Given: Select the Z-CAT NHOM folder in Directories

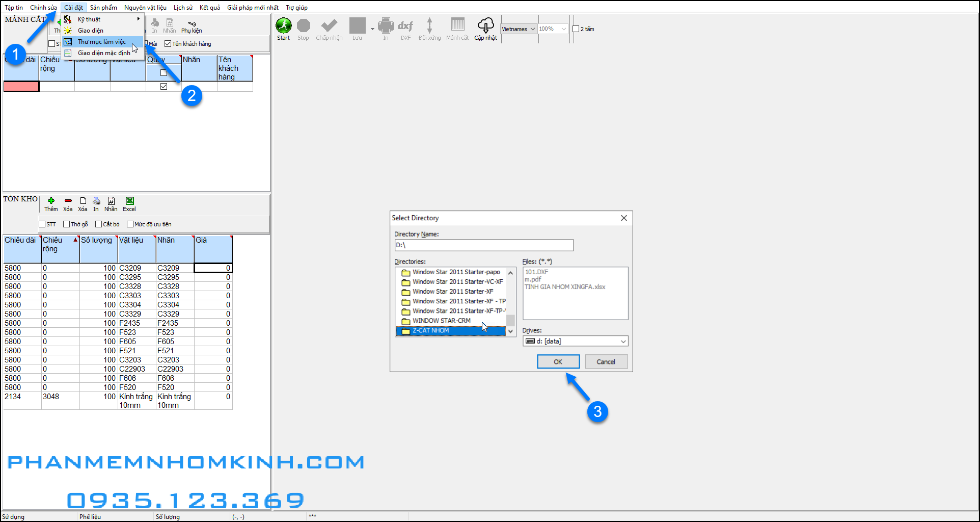Looking at the screenshot, I should [448, 330].
